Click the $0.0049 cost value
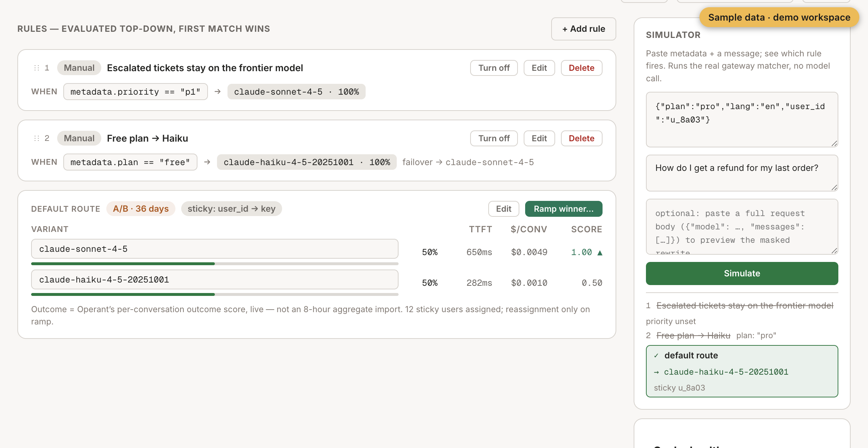This screenshot has height=448, width=868. pyautogui.click(x=529, y=252)
